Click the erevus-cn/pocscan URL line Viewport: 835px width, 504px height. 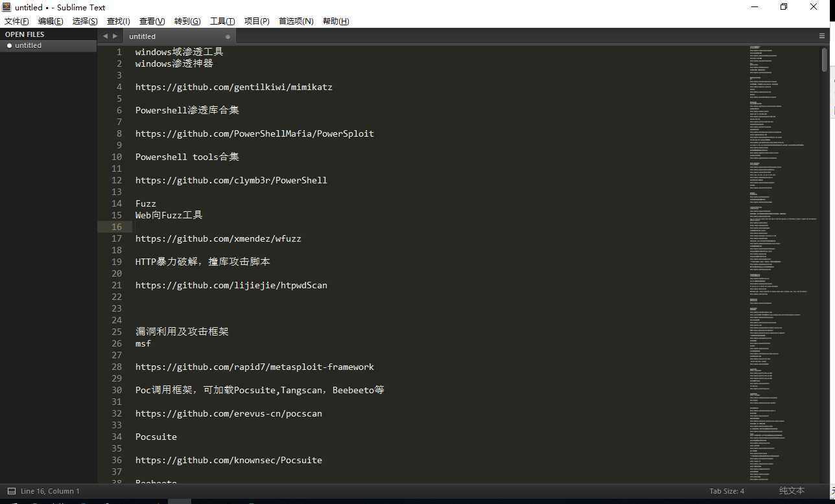(x=229, y=413)
